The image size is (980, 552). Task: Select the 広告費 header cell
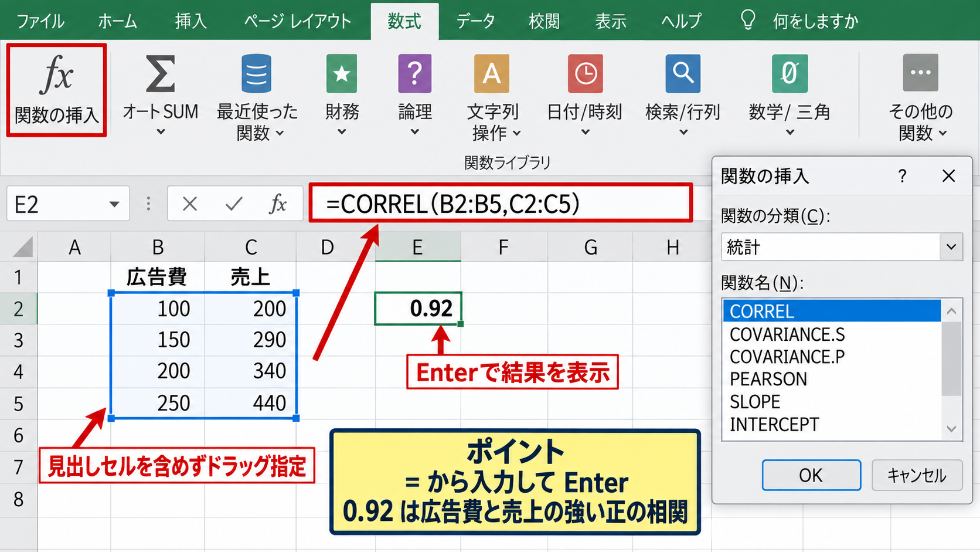157,276
